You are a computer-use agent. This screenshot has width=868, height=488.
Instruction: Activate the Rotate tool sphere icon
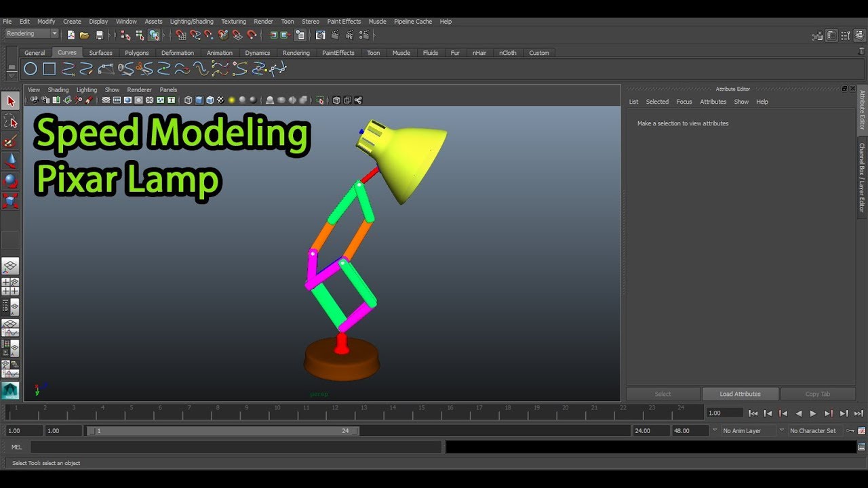10,180
